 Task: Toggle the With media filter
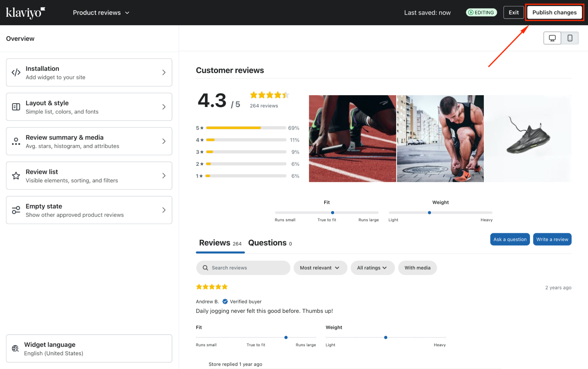pyautogui.click(x=417, y=268)
